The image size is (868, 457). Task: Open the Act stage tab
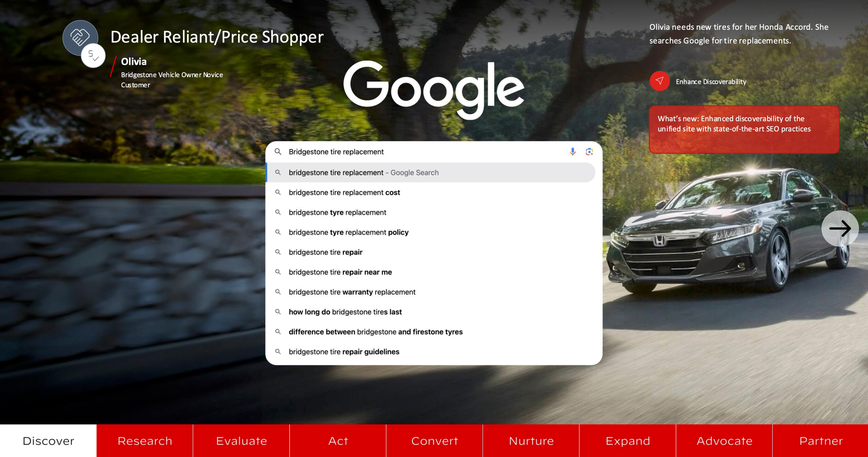(x=338, y=440)
